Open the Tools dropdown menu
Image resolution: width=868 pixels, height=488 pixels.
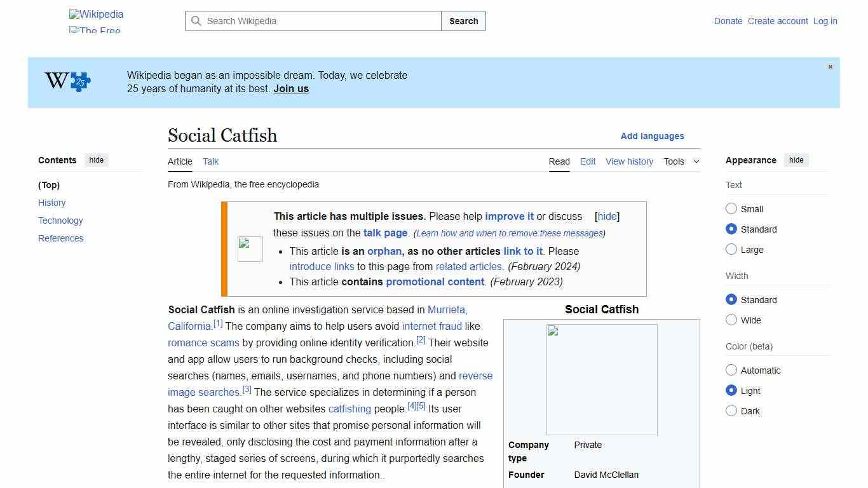coord(674,161)
